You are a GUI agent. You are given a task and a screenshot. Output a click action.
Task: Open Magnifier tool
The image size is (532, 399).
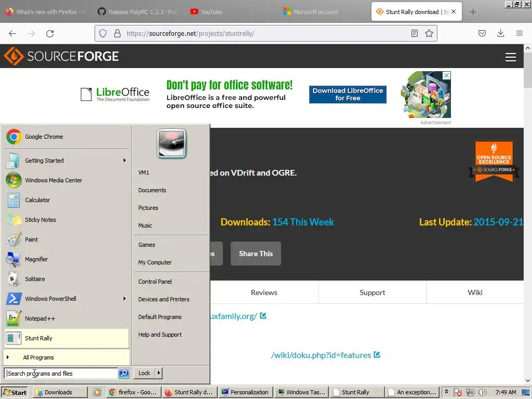coord(66,259)
